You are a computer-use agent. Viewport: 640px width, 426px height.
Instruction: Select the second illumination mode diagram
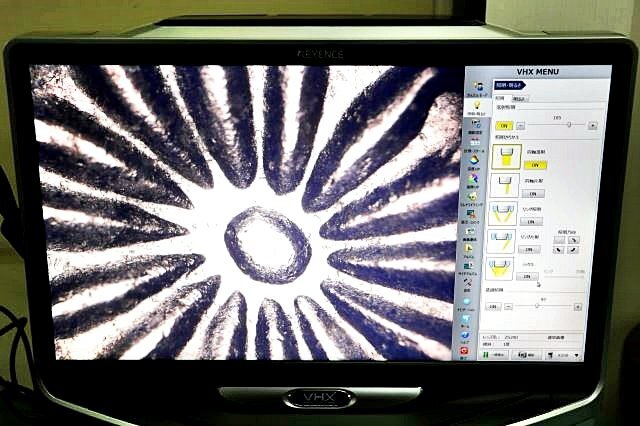tap(503, 187)
